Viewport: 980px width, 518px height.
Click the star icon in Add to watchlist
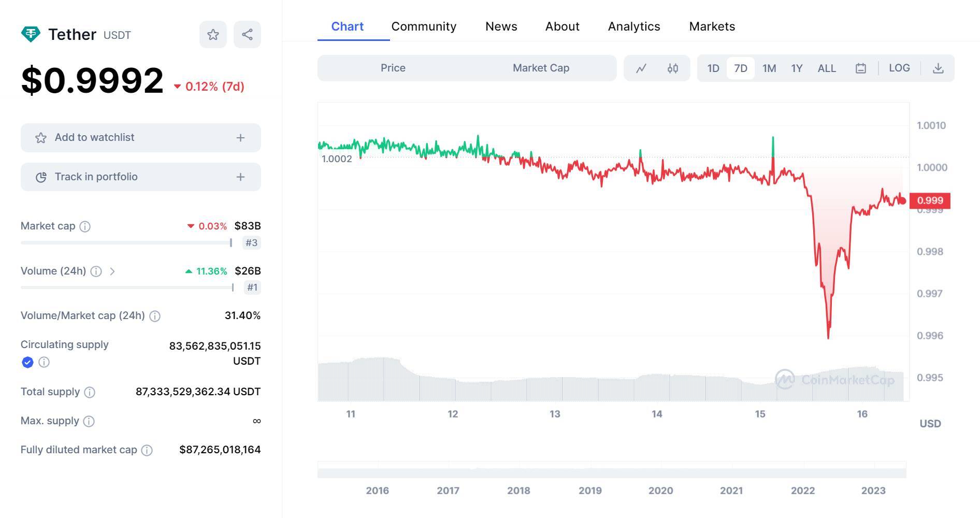pyautogui.click(x=41, y=138)
